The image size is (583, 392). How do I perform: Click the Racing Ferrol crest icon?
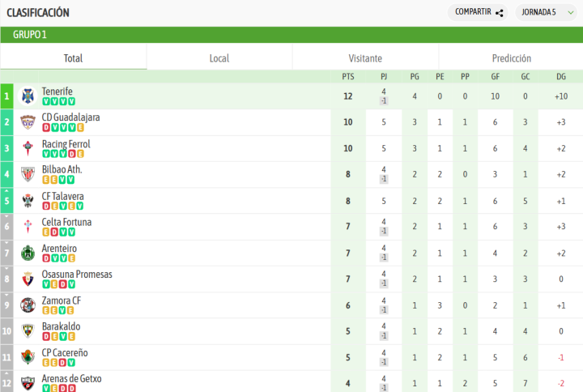pyautogui.click(x=28, y=148)
